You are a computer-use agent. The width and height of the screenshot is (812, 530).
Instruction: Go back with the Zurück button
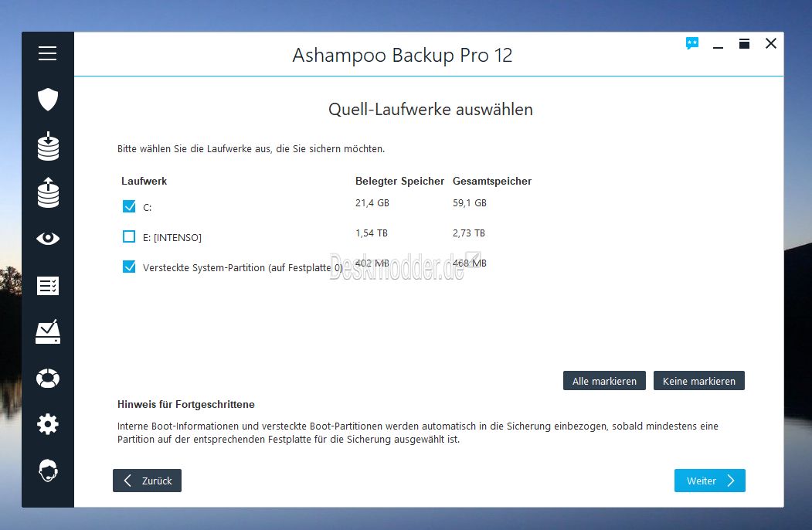point(147,481)
